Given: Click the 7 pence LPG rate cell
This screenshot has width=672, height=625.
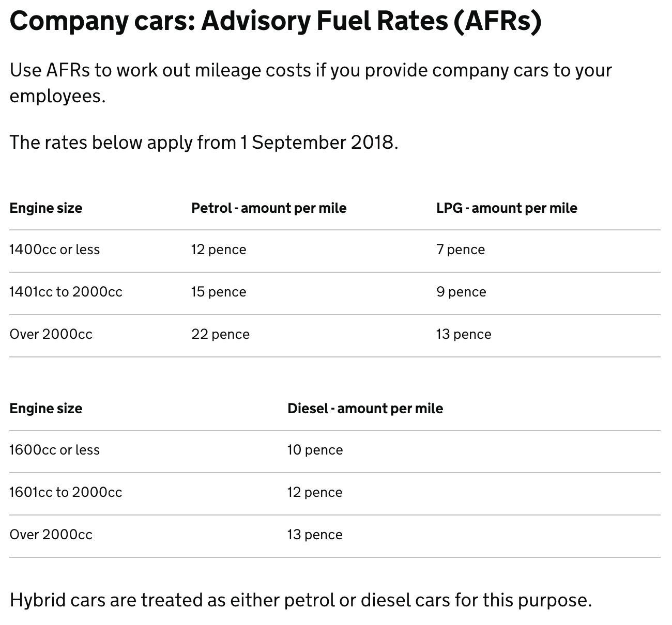Looking at the screenshot, I should click(x=461, y=249).
